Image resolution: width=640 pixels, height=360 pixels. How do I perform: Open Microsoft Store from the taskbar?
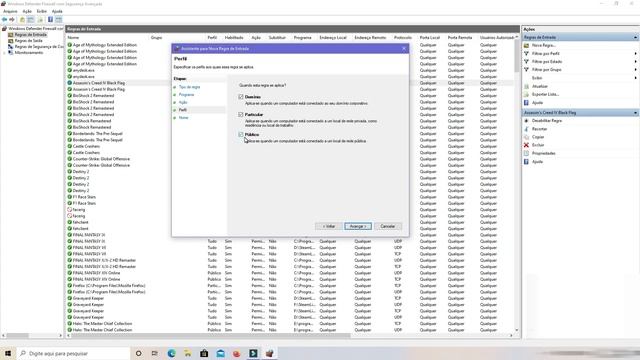204,353
